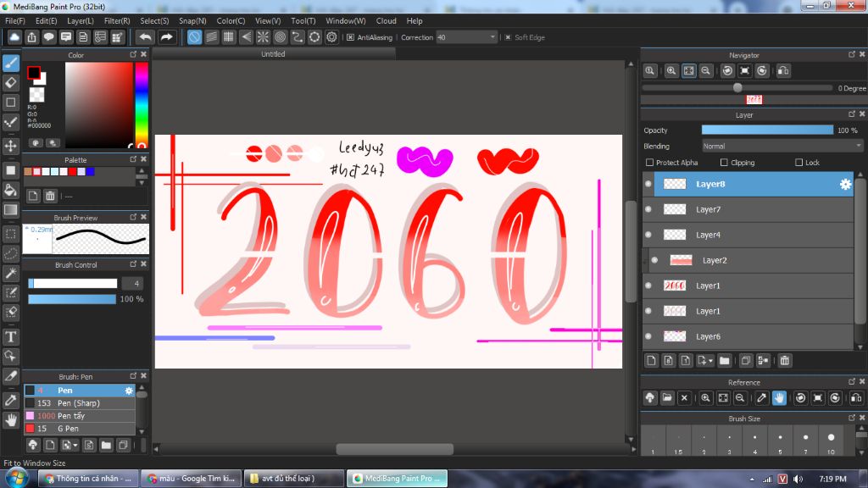Screen dimensions: 868x488
Task: Open the Cloud menu
Action: click(386, 20)
